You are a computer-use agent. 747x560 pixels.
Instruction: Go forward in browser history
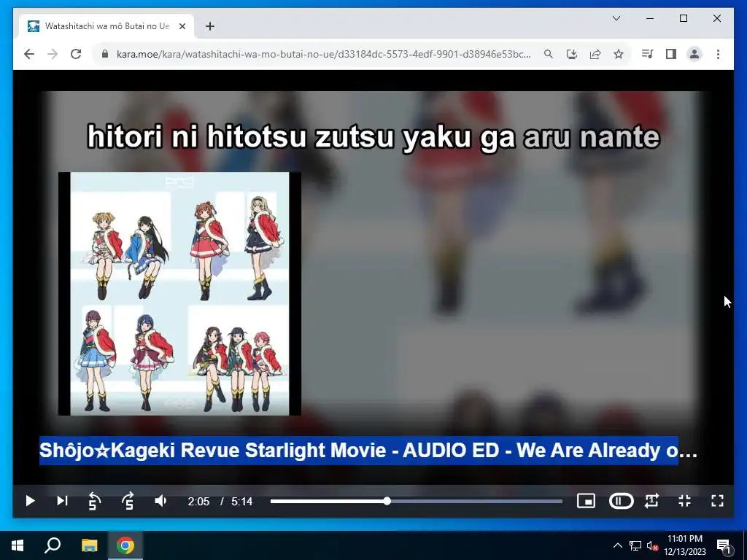(x=53, y=54)
